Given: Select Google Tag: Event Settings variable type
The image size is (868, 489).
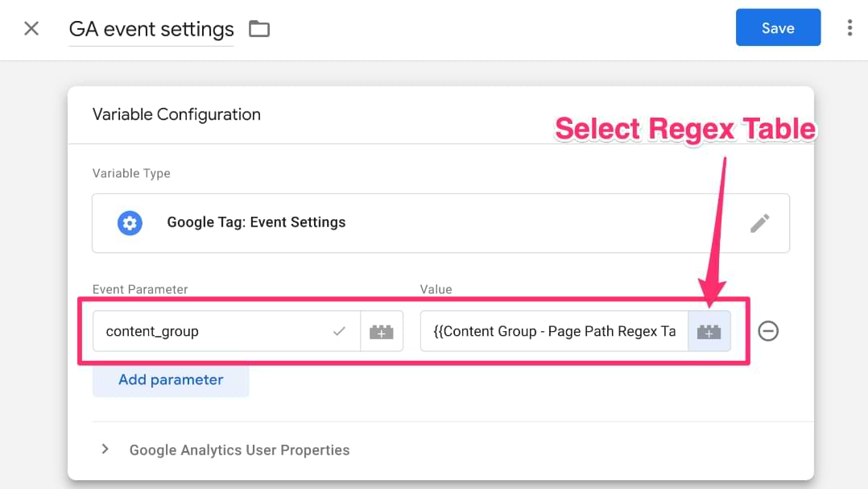Looking at the screenshot, I should pyautogui.click(x=440, y=223).
